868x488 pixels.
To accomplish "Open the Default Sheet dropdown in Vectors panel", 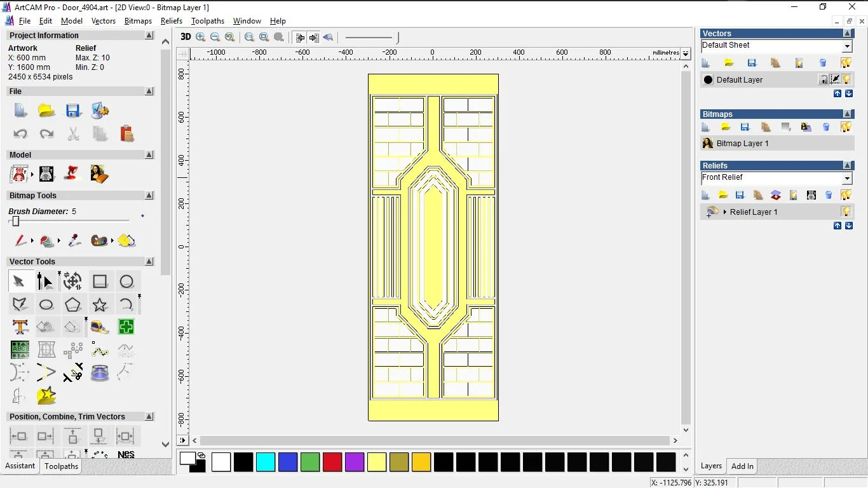I will click(x=848, y=45).
